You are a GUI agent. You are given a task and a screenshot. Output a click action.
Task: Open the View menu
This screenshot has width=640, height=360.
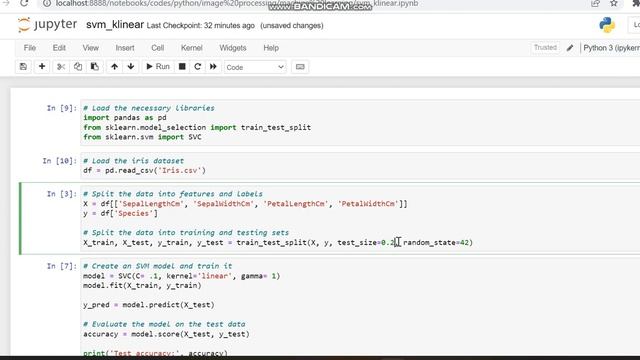(x=91, y=48)
